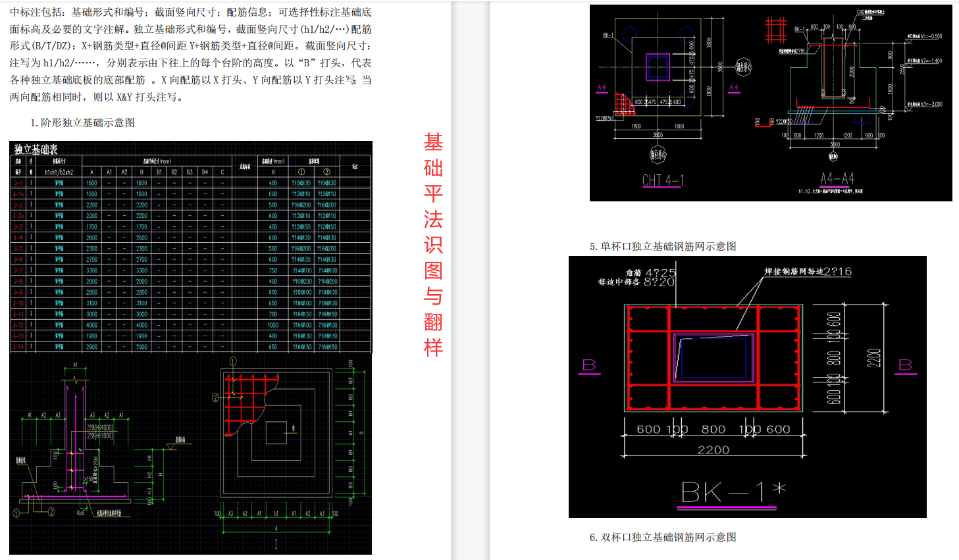Click circled ① header in the foundation table
959x560 pixels.
point(301,172)
